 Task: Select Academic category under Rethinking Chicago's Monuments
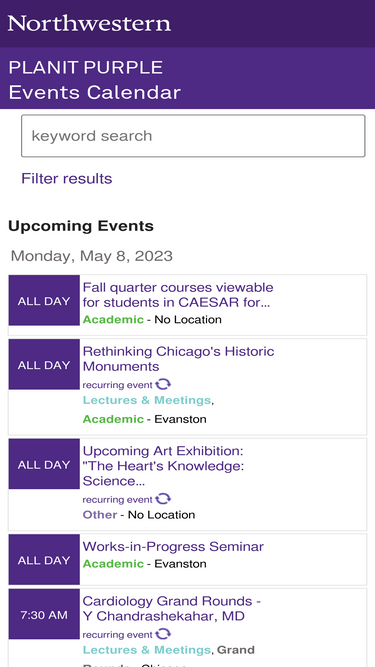click(x=113, y=419)
